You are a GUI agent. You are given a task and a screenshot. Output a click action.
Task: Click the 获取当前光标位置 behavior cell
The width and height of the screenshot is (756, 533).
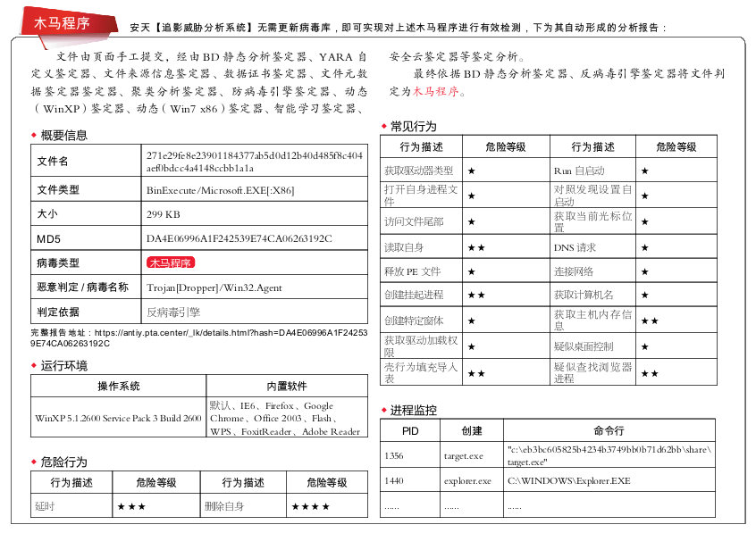593,221
